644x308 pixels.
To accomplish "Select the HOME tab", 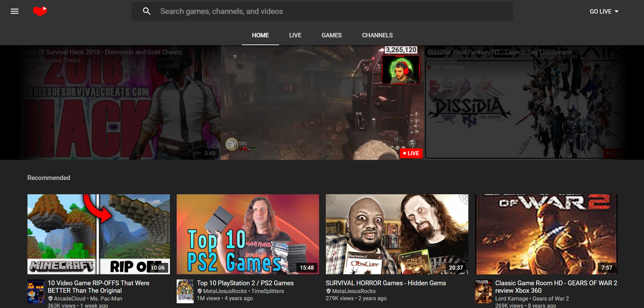I will click(x=260, y=35).
